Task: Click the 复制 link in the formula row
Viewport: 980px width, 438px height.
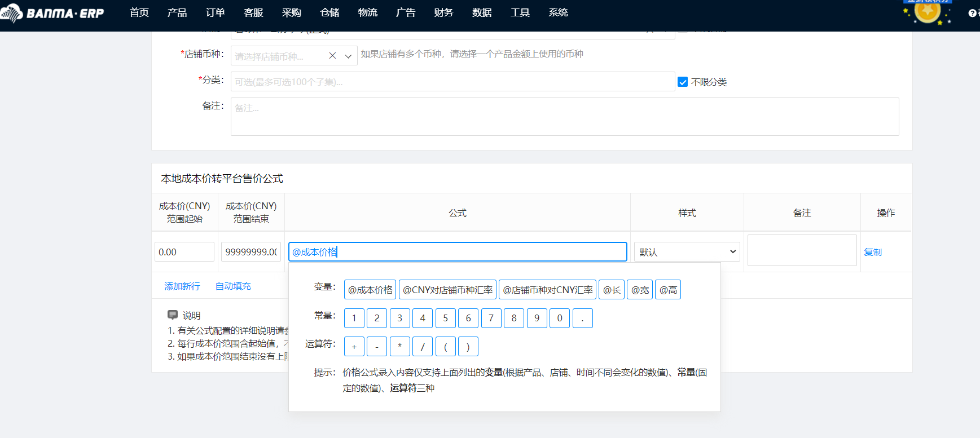Action: 873,252
